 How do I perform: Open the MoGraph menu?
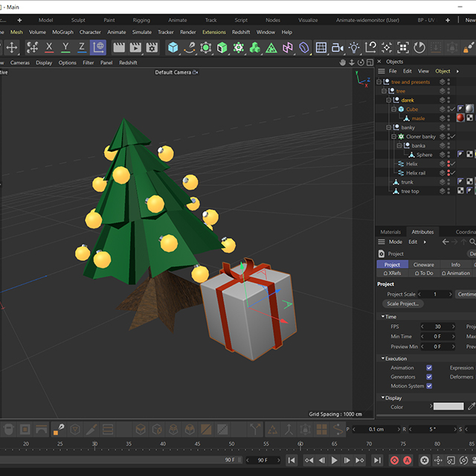[62, 32]
